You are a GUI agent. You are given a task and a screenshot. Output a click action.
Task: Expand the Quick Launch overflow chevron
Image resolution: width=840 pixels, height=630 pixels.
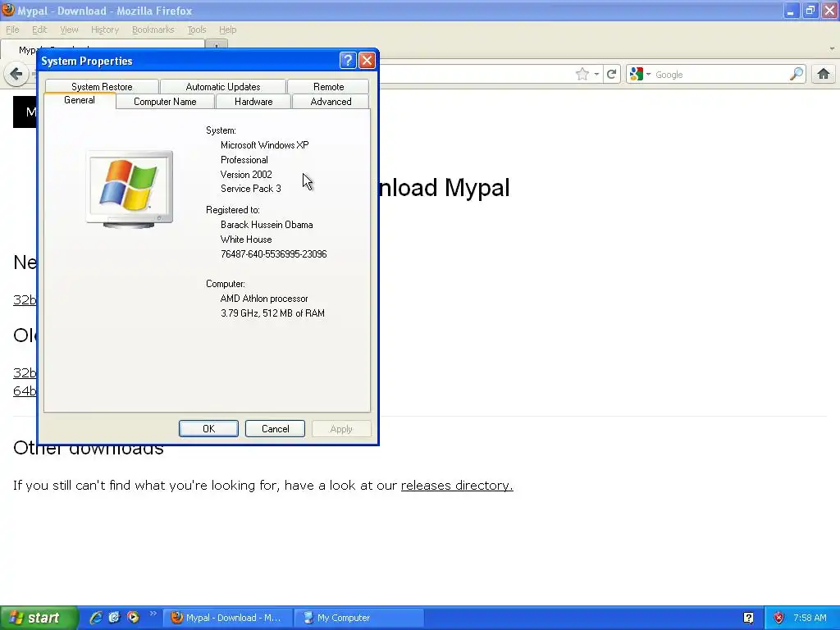pos(153,614)
